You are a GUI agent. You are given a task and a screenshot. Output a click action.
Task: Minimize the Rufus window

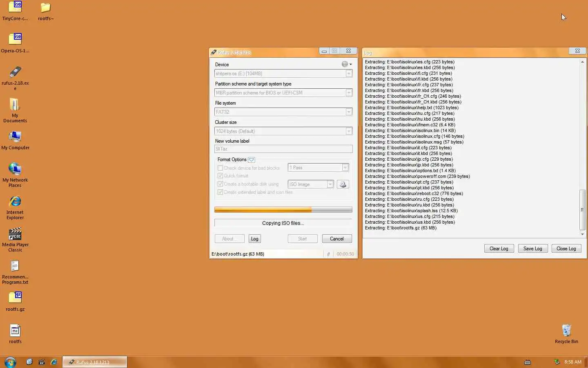(324, 51)
